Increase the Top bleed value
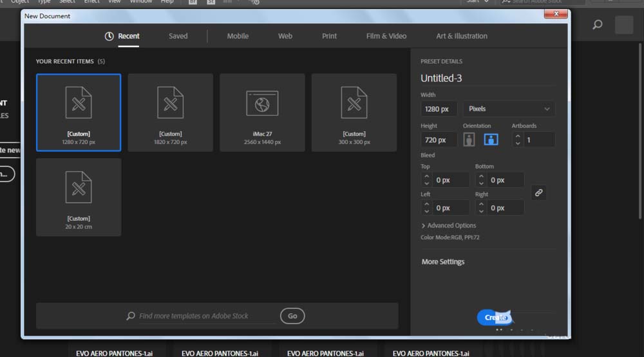Screen dimensions: 644x357 (x=426, y=176)
